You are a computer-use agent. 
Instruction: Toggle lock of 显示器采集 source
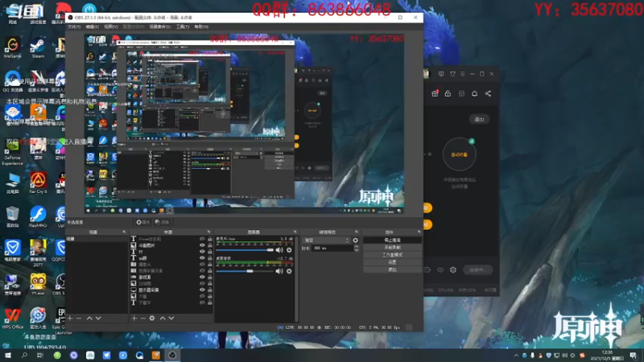(x=210, y=290)
